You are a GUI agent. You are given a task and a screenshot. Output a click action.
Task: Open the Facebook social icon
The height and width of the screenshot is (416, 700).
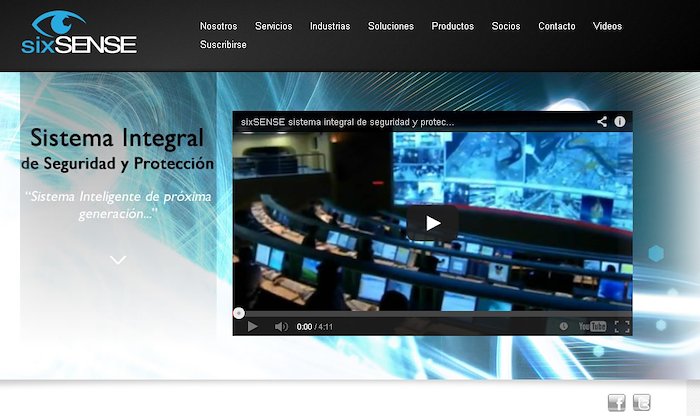[x=617, y=403]
